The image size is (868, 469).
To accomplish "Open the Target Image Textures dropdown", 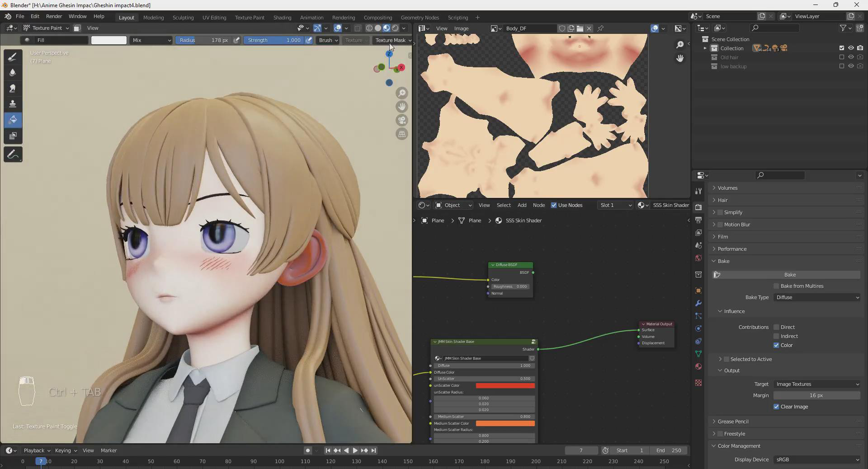I will click(817, 384).
